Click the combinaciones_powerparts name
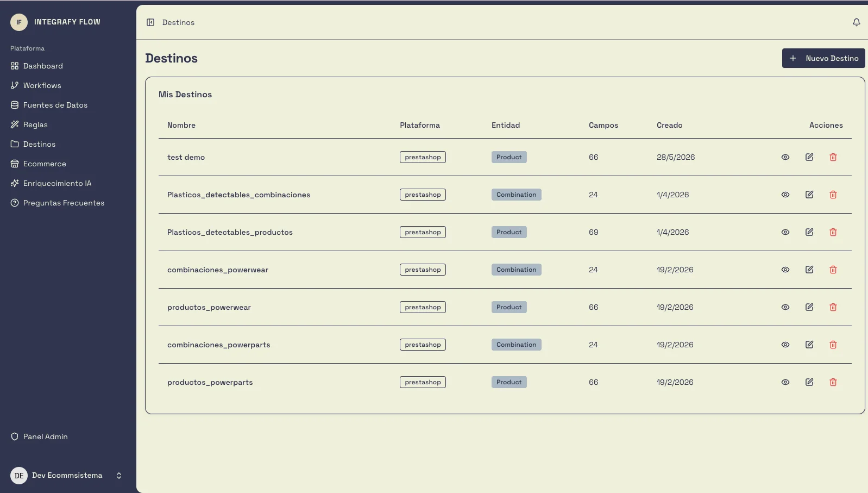The height and width of the screenshot is (493, 868). point(218,345)
